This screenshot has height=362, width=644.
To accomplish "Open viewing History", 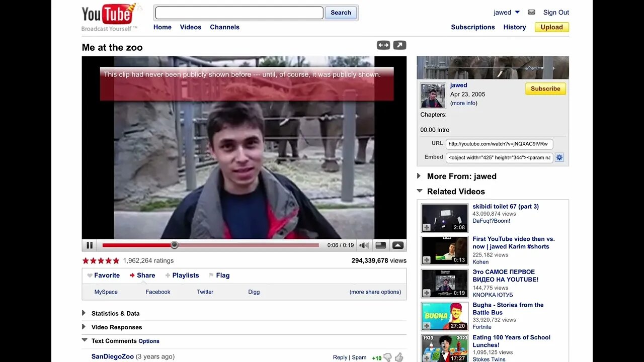I will pos(515,27).
